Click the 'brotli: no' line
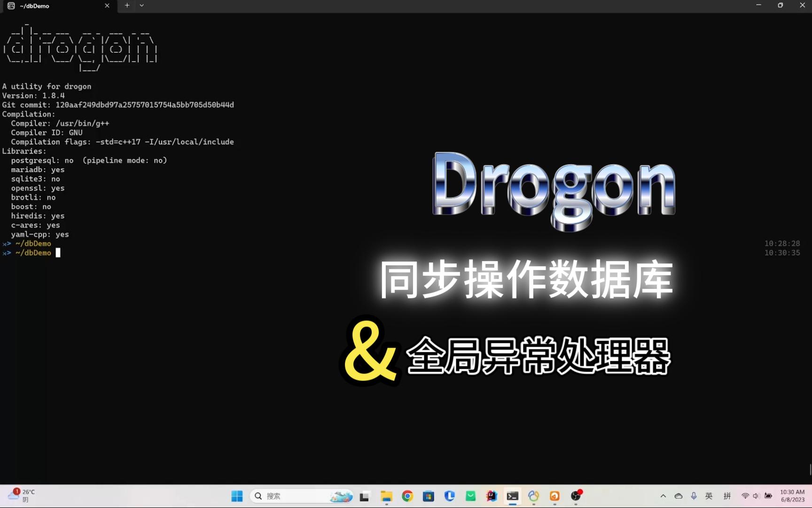This screenshot has width=812, height=508. pyautogui.click(x=33, y=198)
